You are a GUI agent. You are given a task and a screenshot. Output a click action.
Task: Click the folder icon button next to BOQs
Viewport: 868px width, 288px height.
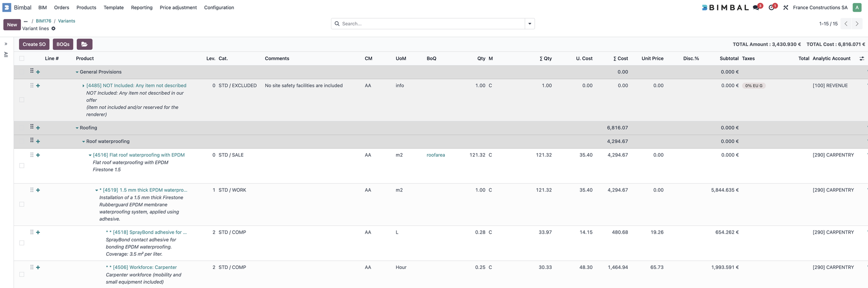(x=85, y=44)
